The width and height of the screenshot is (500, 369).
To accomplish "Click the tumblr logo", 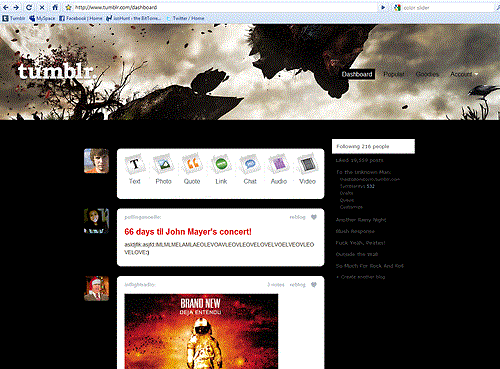I will [56, 71].
